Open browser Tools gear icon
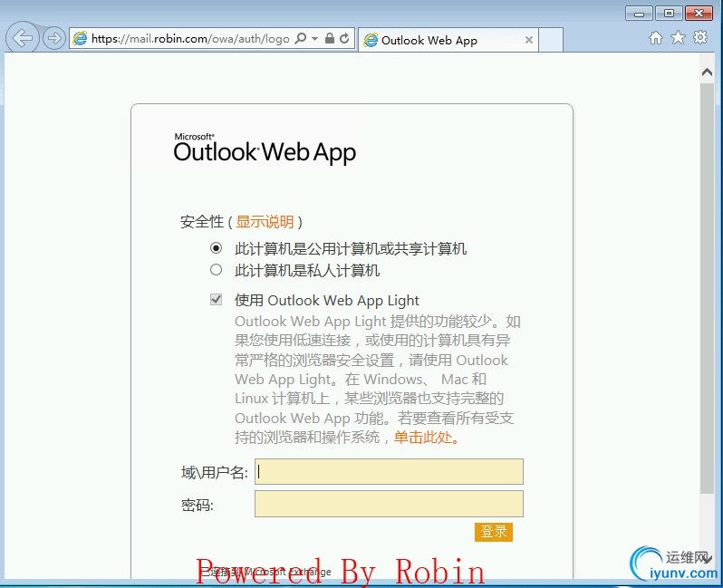 [x=700, y=37]
